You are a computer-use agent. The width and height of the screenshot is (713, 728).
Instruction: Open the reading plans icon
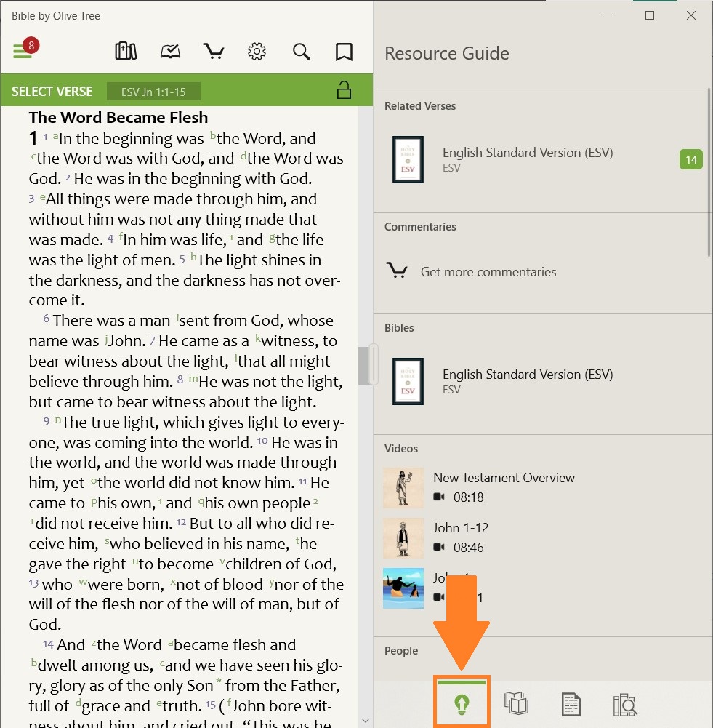click(170, 51)
